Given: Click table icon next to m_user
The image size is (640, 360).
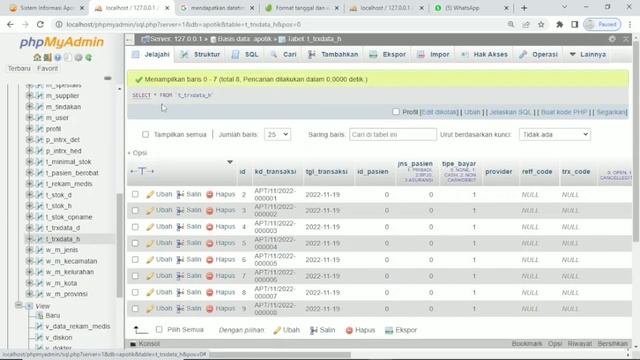Looking at the screenshot, I should 40,118.
